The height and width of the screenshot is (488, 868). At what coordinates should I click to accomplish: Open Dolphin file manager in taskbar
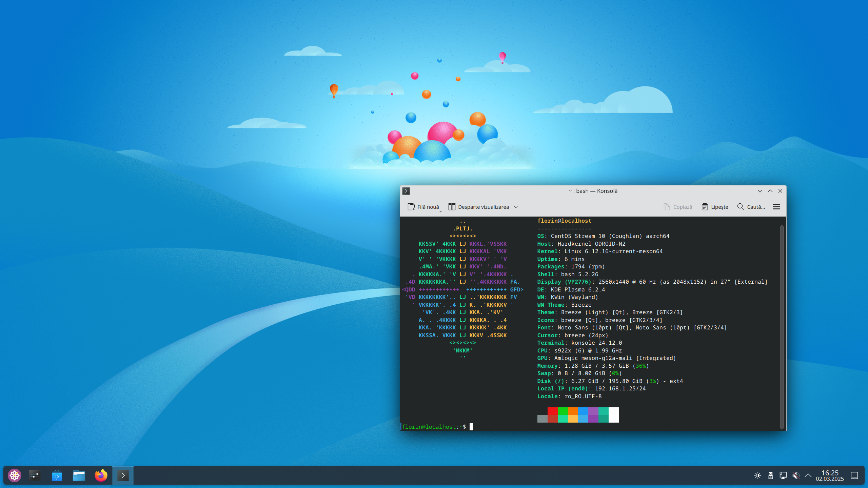pos(79,475)
